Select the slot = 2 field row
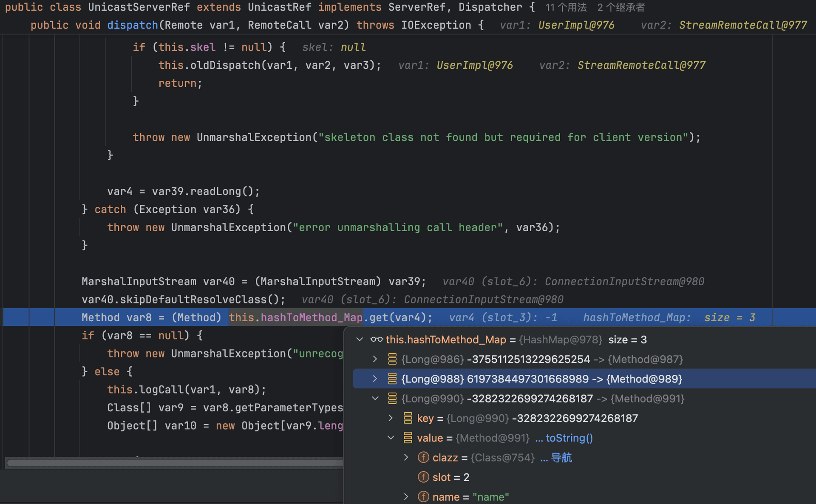Viewport: 816px width, 504px height. (x=584, y=477)
